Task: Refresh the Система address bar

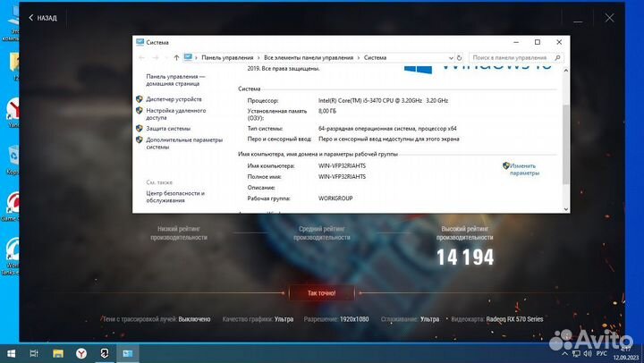Action: 459,57
